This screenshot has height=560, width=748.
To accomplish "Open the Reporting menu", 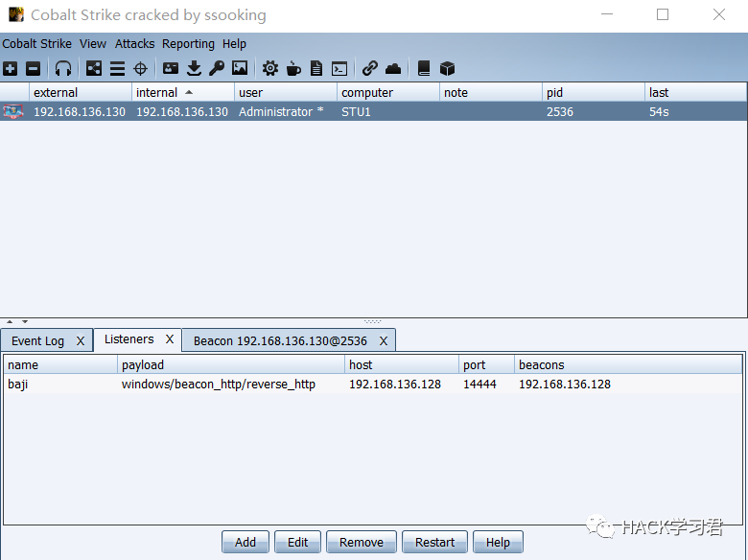I will 188,44.
